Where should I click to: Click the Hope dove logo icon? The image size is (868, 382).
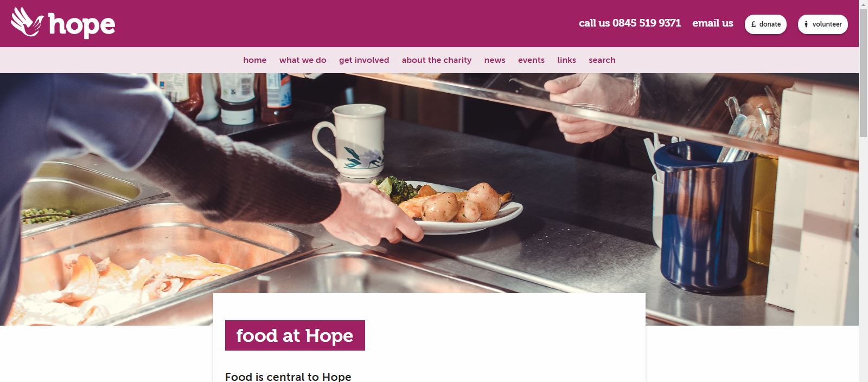point(27,22)
